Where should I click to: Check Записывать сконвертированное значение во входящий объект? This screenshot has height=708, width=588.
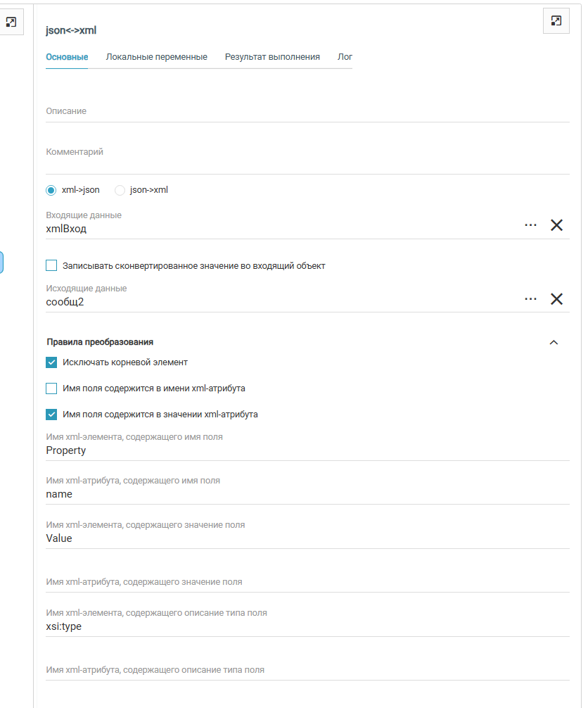(x=51, y=265)
